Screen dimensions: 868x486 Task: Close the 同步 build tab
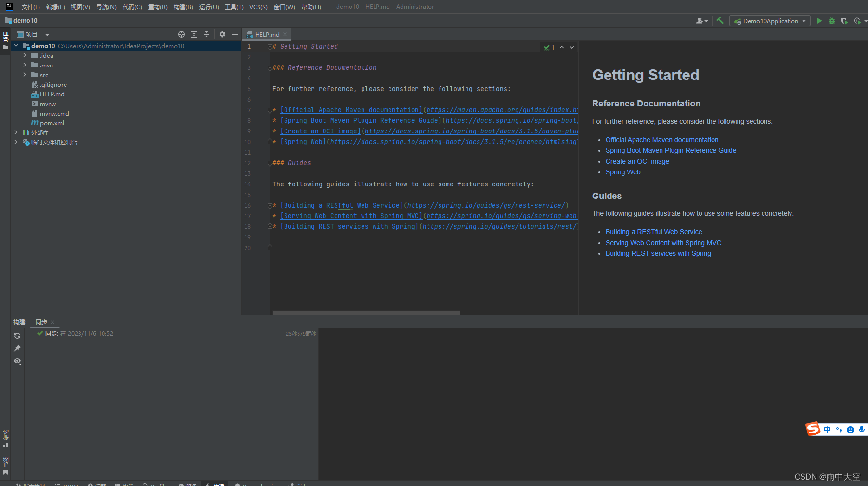(x=52, y=322)
